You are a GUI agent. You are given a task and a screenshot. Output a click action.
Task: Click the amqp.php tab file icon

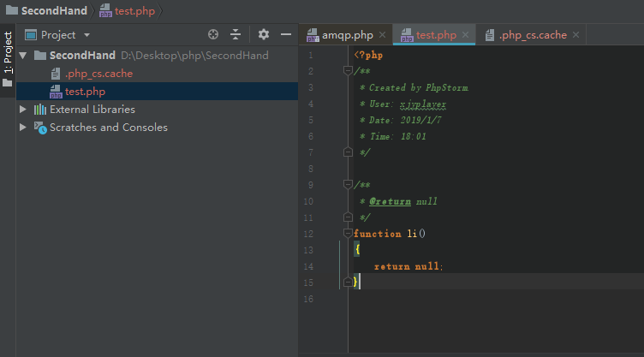(x=313, y=35)
